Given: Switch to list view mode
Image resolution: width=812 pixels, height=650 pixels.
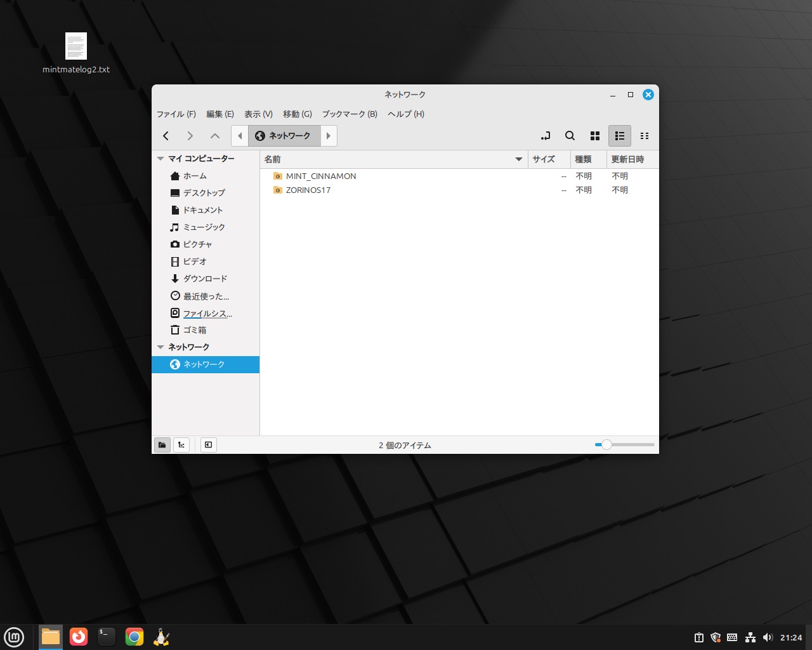Looking at the screenshot, I should tap(620, 136).
